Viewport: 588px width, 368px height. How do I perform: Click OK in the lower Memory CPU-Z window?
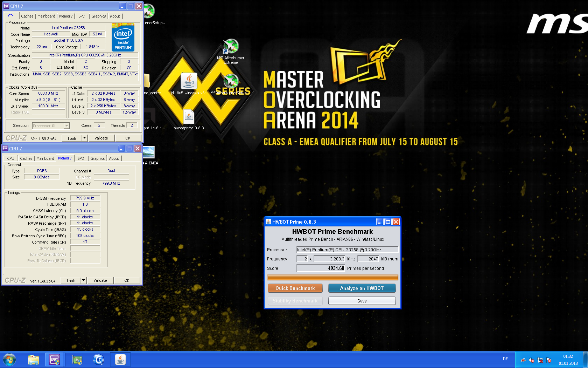pos(127,280)
